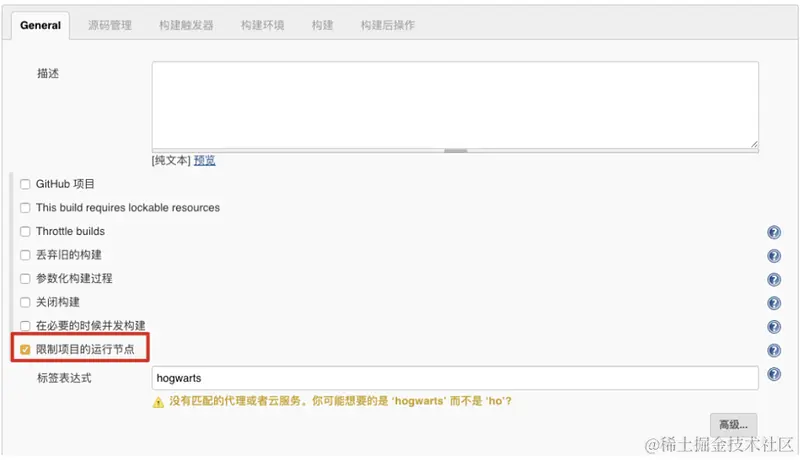This screenshot has height=460, width=800.
Task: Grab the description box resize handle
Action: [754, 144]
